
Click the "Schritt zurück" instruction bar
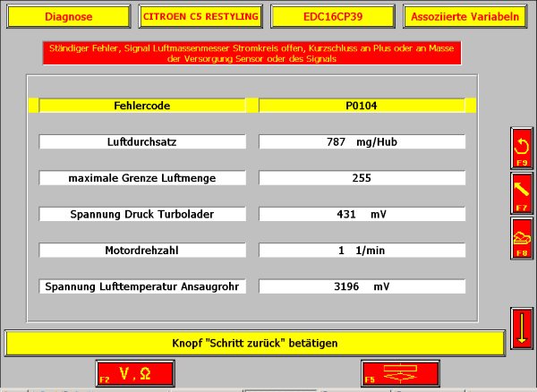[255, 343]
